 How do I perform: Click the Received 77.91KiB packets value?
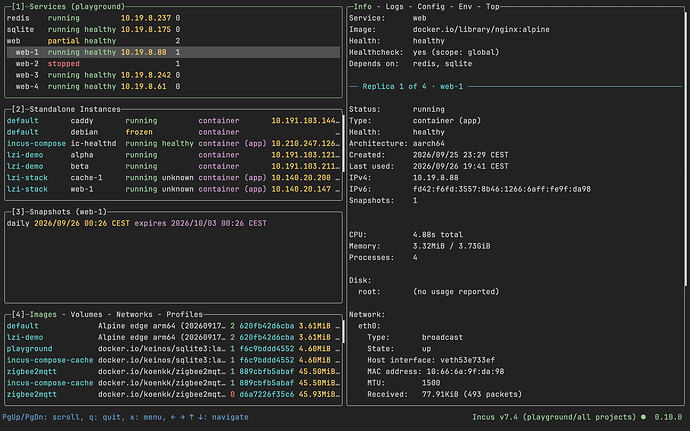click(472, 394)
